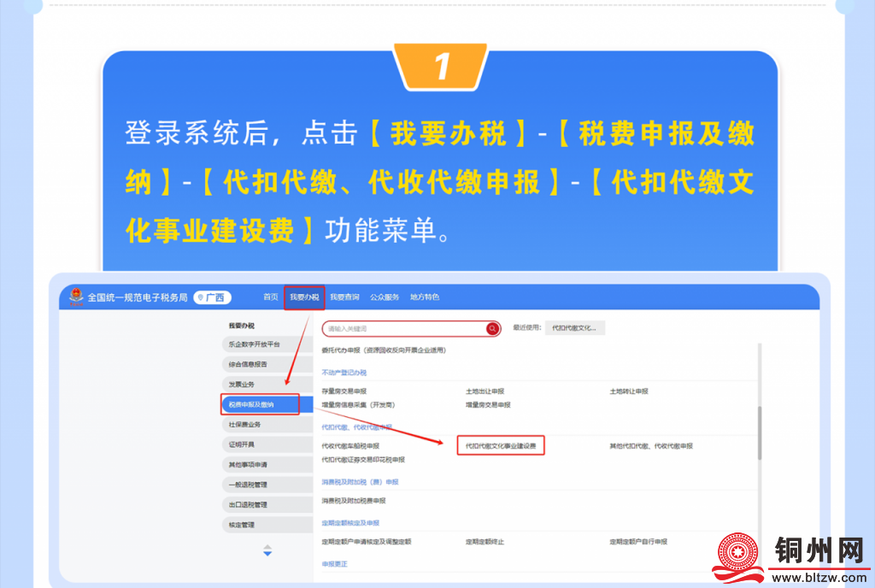Go to the 首页 tab
Image resolution: width=875 pixels, height=588 pixels.
pos(270,297)
